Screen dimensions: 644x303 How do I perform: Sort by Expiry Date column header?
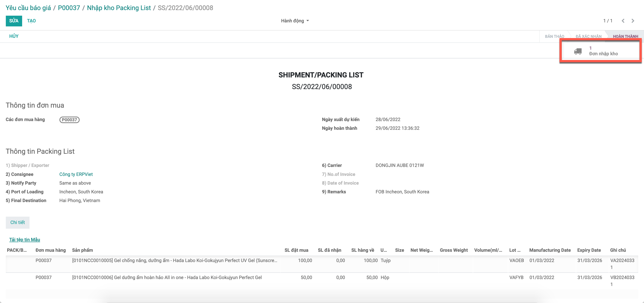589,250
